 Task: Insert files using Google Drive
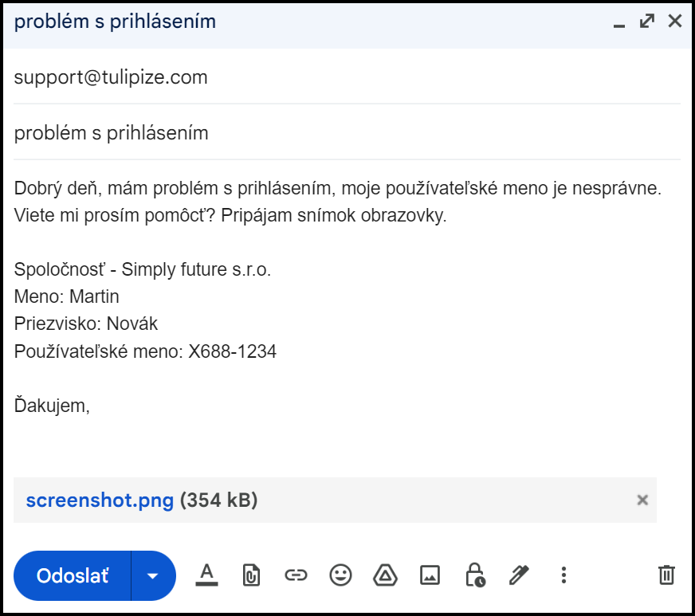tap(386, 575)
